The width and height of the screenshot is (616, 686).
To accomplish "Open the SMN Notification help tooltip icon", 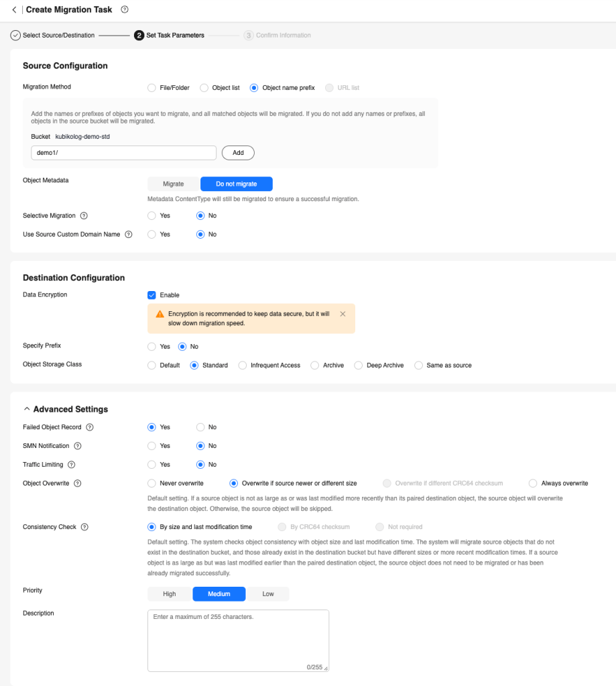I will [78, 446].
